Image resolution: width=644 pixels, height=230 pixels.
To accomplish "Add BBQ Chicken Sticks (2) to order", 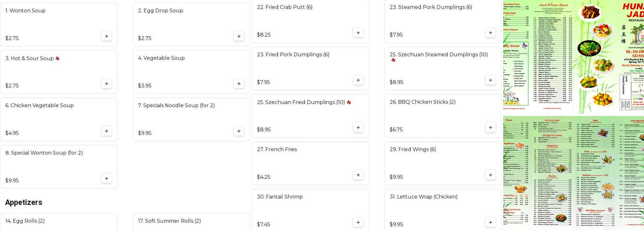I will [x=490, y=127].
